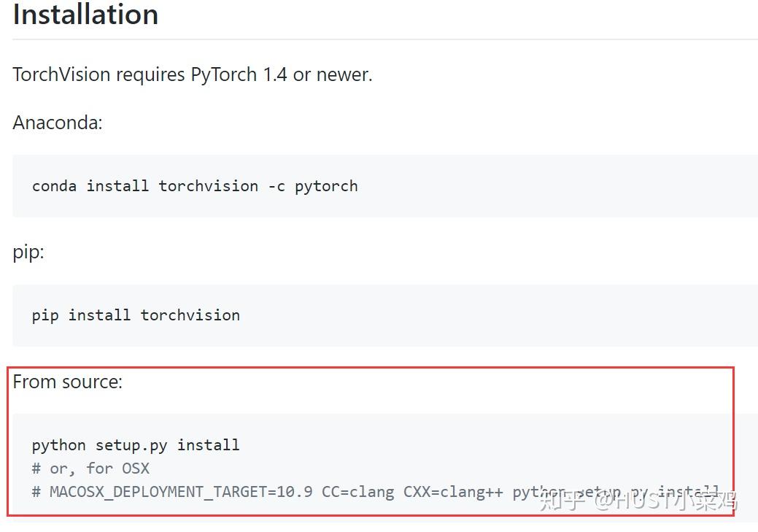Click the python setup.py install command line

click(x=135, y=445)
